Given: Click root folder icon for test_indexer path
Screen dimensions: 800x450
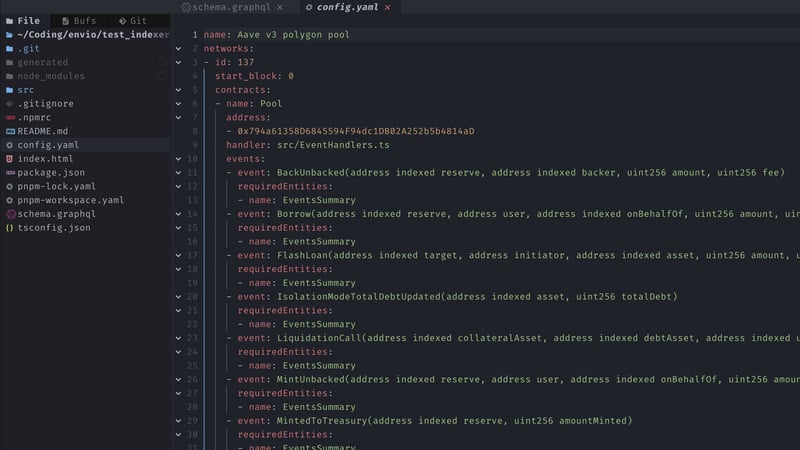Looking at the screenshot, I should click(x=9, y=35).
